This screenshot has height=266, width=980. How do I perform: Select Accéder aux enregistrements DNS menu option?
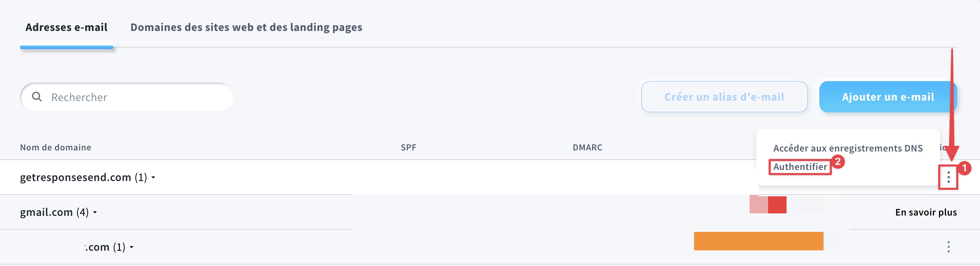(848, 148)
